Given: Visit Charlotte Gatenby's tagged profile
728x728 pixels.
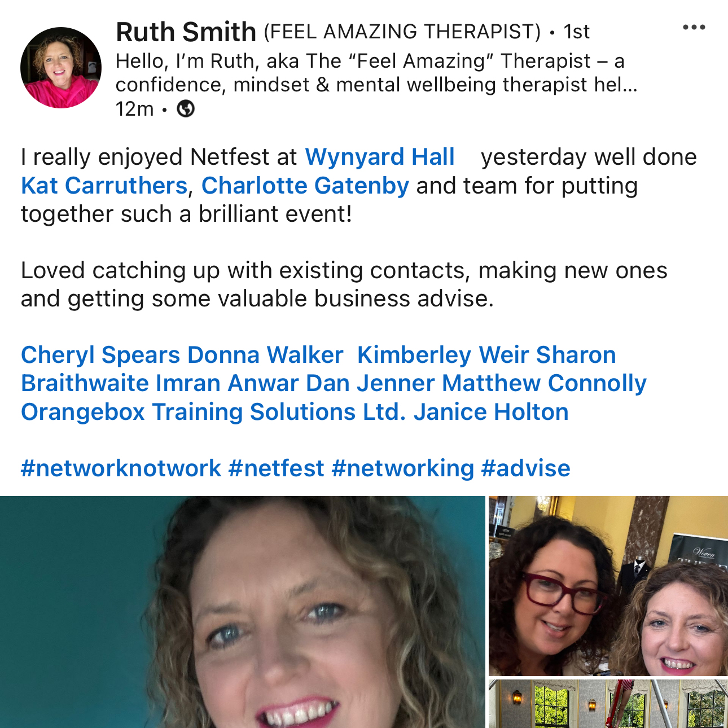Looking at the screenshot, I should tap(305, 186).
